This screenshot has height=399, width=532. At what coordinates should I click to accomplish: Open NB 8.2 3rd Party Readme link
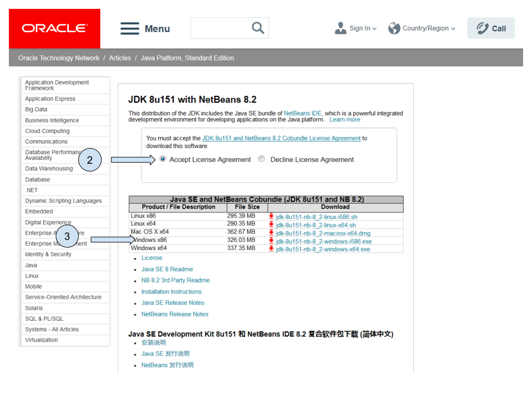coord(175,280)
